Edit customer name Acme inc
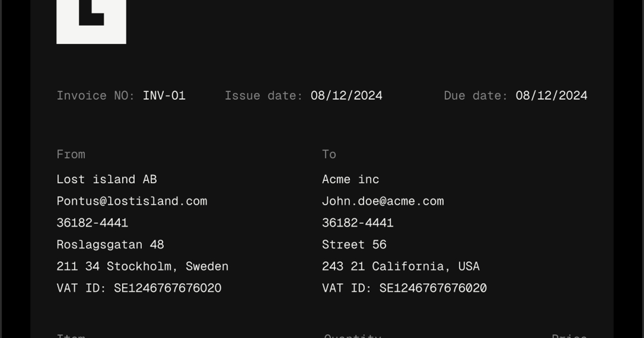Viewport: 644px width, 338px height. point(351,179)
